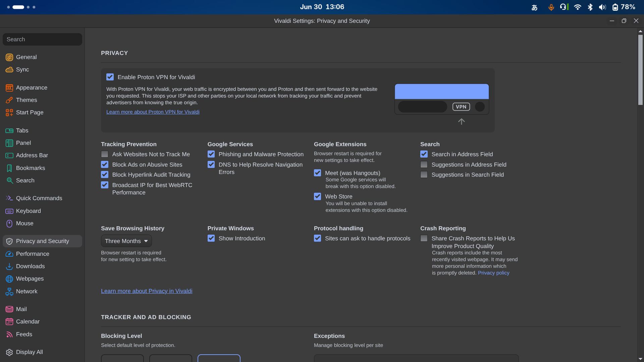This screenshot has height=362, width=644.
Task: Click the Sync cloud icon
Action: [9, 70]
